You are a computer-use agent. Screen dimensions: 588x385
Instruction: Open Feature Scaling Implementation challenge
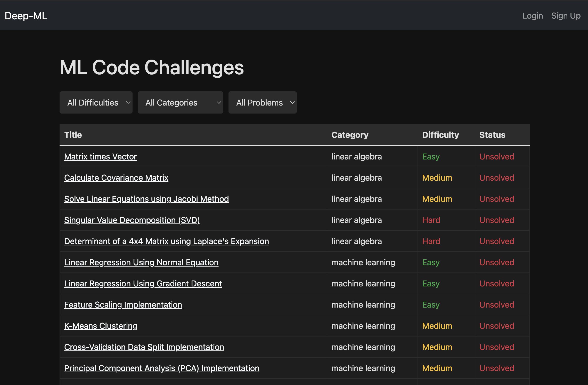123,305
